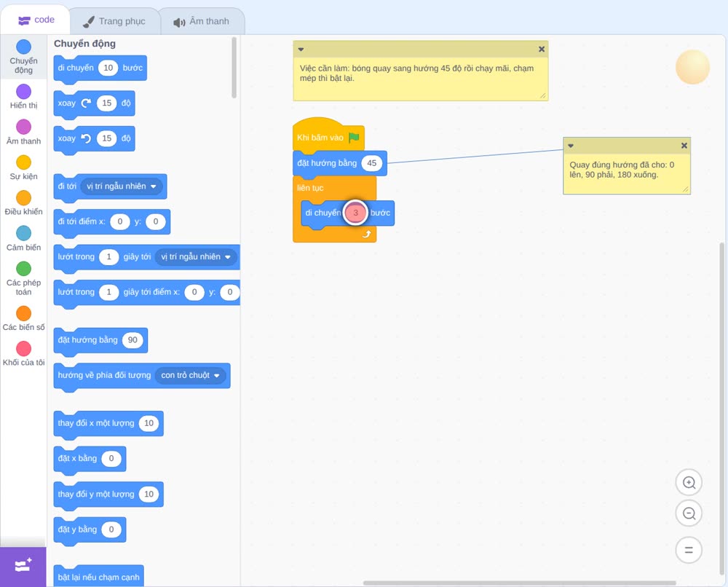Switch to the Trang phục tab
The height and width of the screenshot is (587, 728).
[114, 21]
